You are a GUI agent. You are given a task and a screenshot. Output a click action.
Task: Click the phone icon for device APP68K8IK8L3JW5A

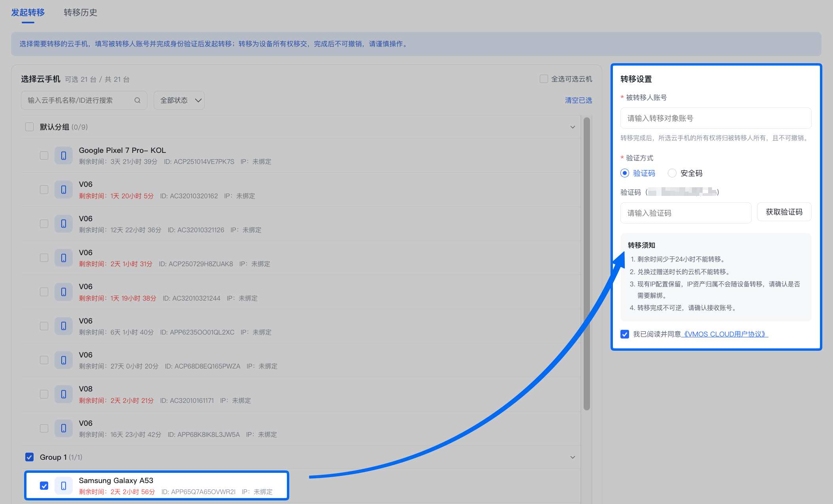pyautogui.click(x=64, y=429)
